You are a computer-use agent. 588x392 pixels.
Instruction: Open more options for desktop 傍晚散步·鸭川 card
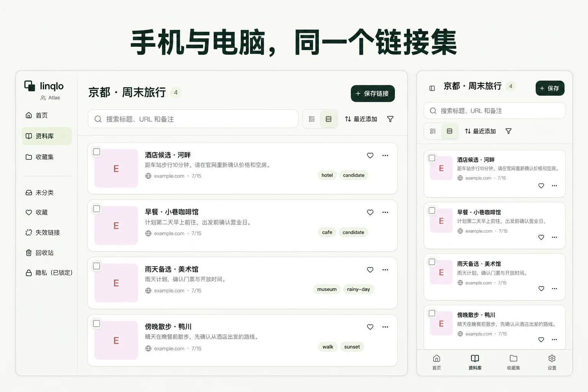pos(385,327)
